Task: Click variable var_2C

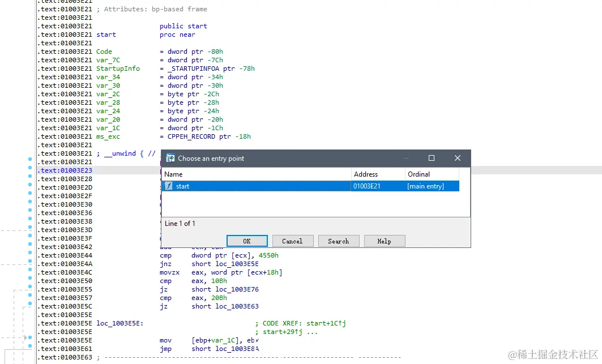Action: point(108,94)
